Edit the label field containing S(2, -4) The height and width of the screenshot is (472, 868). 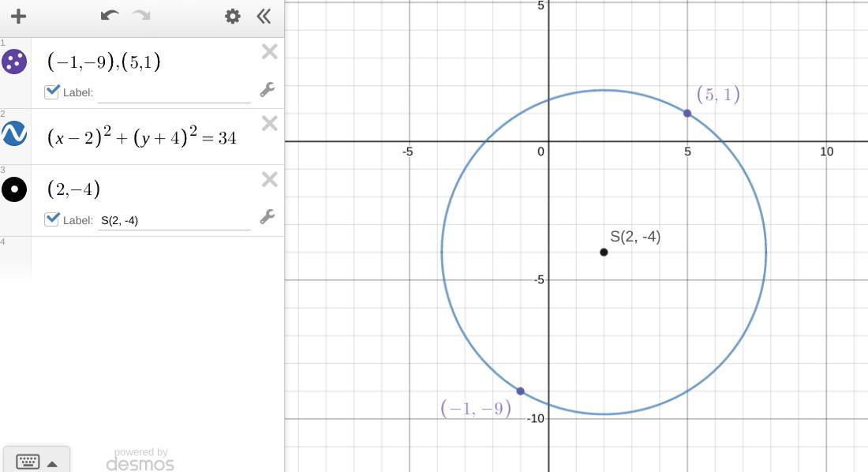tap(174, 220)
